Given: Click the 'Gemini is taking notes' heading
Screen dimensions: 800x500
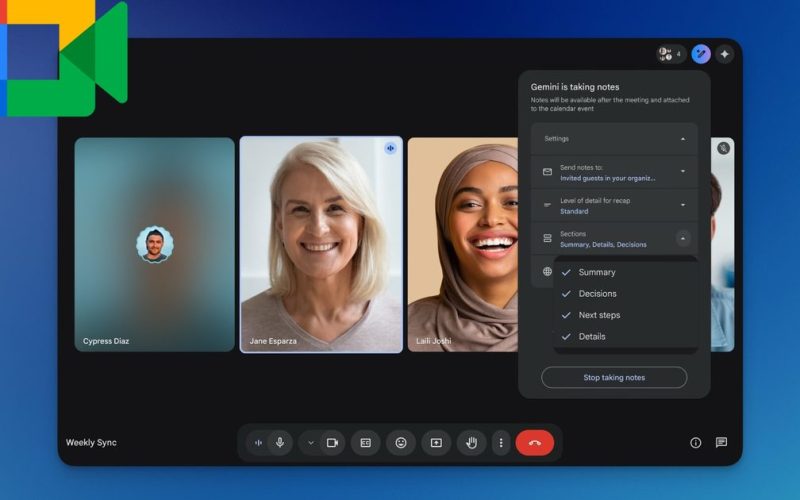Looking at the screenshot, I should pyautogui.click(x=575, y=87).
